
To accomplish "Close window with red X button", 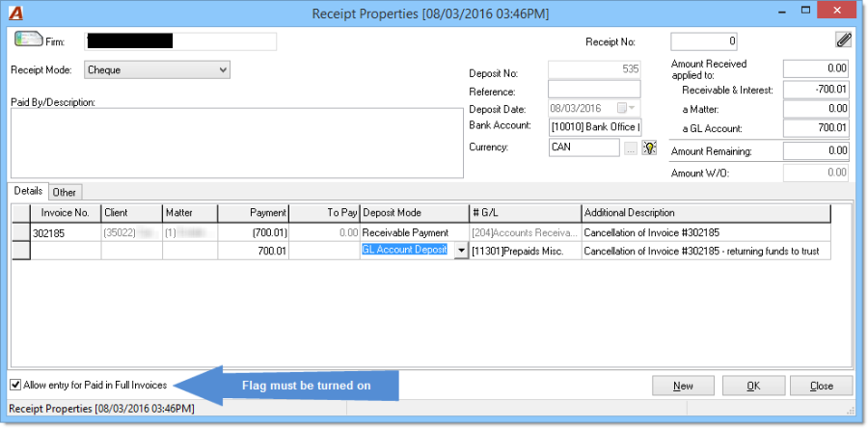I will (x=839, y=10).
